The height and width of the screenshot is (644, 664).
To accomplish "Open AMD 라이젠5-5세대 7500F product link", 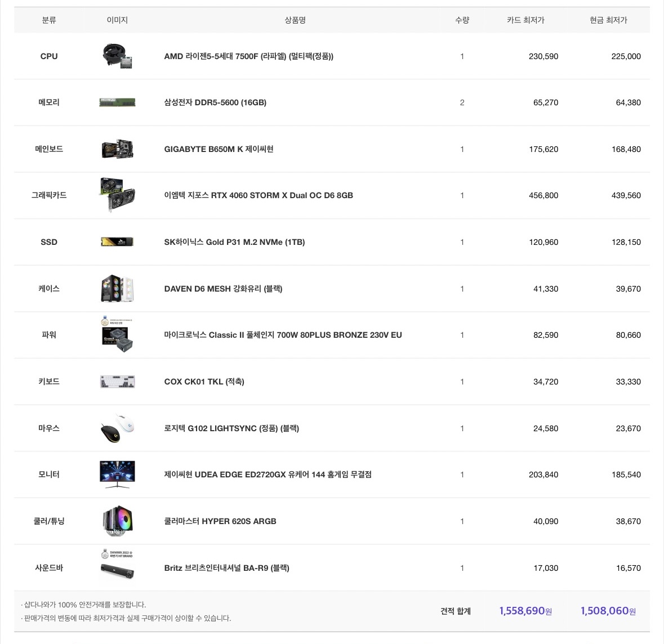I will click(x=248, y=56).
